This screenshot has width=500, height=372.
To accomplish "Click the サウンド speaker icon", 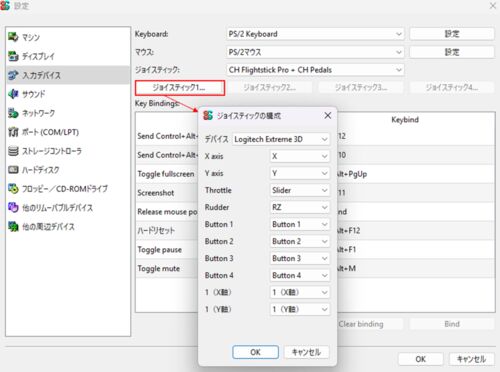I will point(13,94).
